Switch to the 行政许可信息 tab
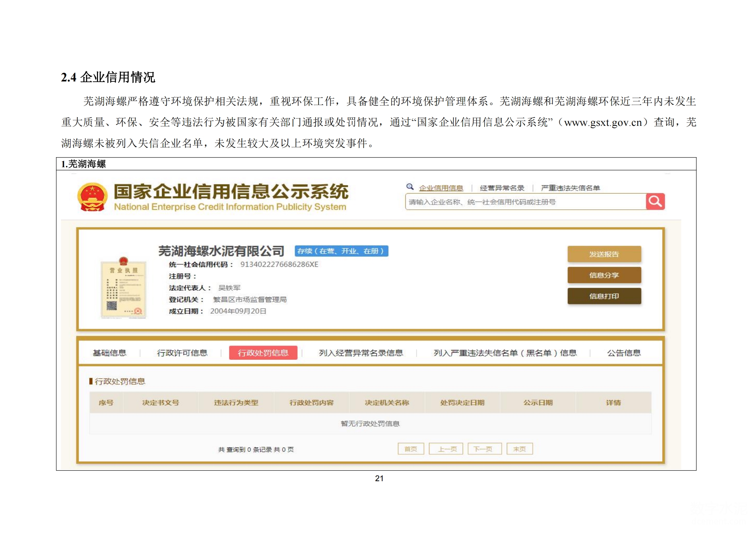 [x=182, y=353]
